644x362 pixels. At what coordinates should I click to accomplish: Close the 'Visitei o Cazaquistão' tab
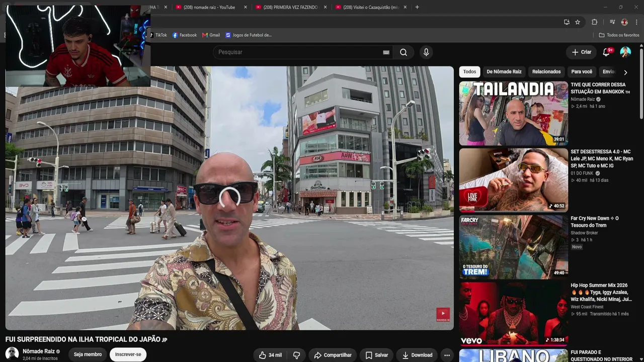405,7
